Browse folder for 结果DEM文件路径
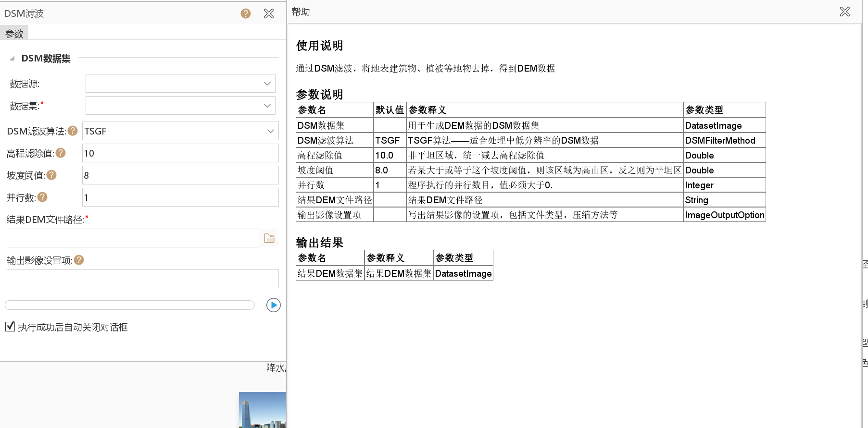 click(269, 238)
